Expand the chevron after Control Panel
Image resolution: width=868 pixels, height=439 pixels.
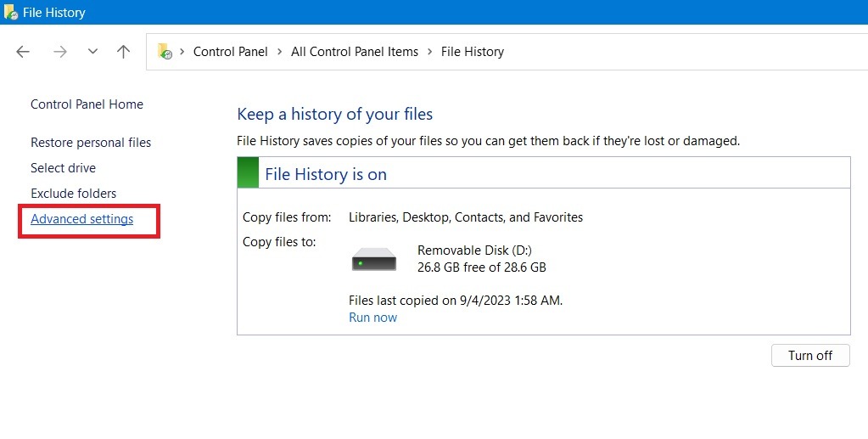click(x=279, y=52)
